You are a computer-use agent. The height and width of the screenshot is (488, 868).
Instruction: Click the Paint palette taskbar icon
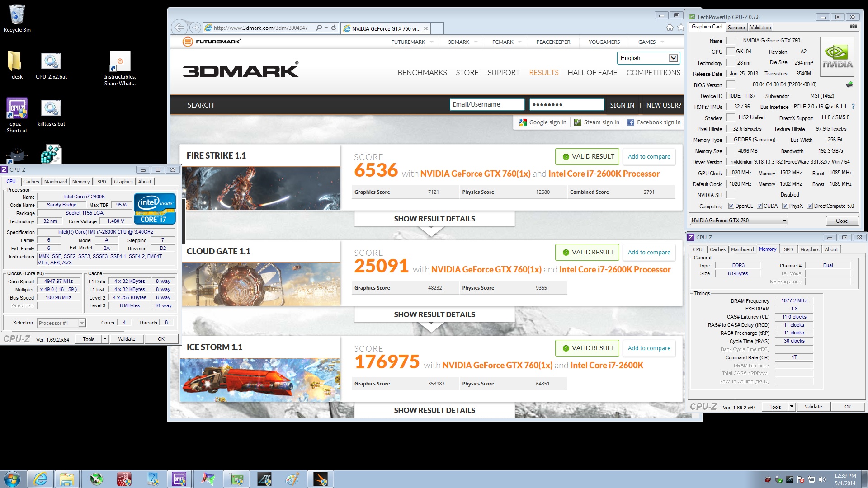292,479
